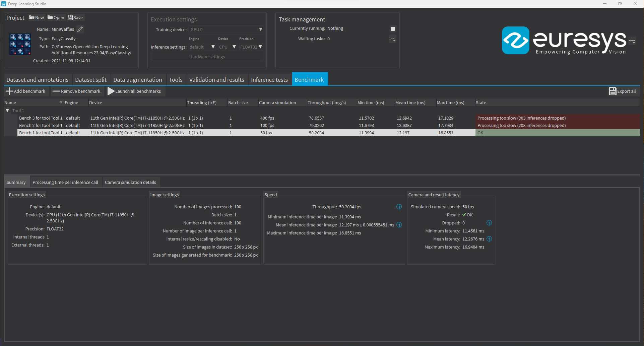
Task: Open the waiting tasks queue icon
Action: click(x=392, y=39)
